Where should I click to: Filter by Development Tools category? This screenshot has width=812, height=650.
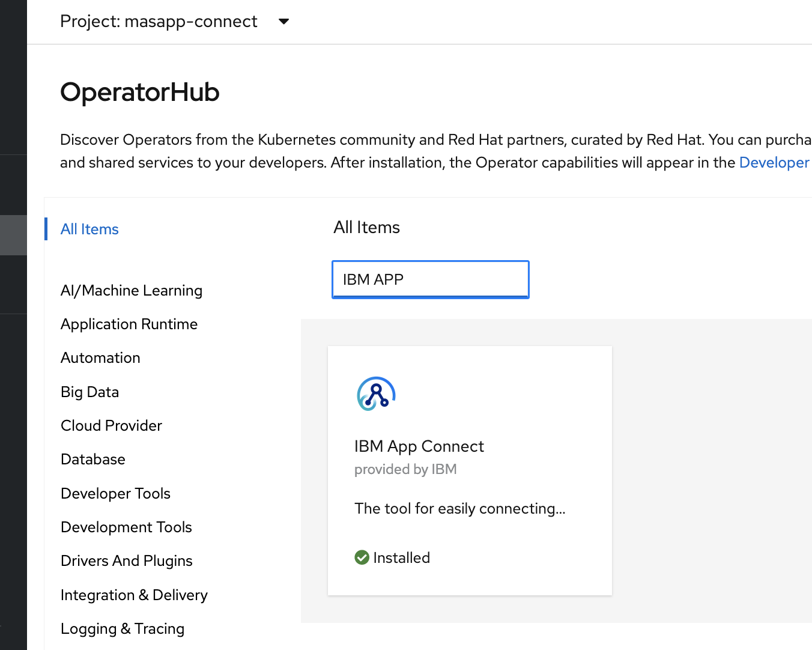point(126,527)
